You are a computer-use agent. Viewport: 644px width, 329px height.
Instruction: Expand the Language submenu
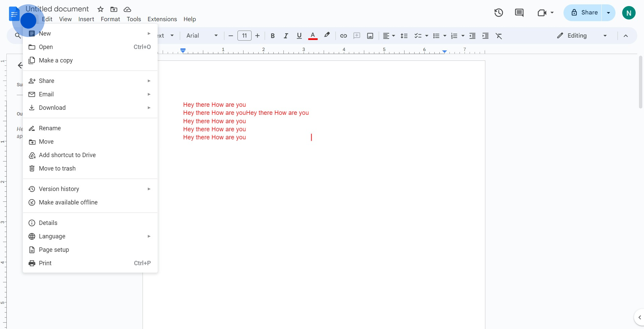pos(90,236)
